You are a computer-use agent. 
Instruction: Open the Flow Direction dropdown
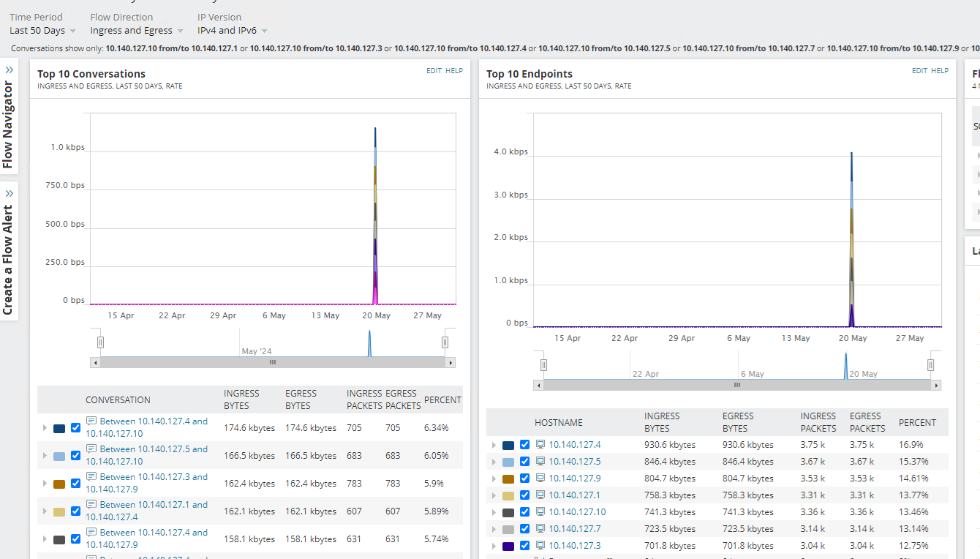pos(137,31)
